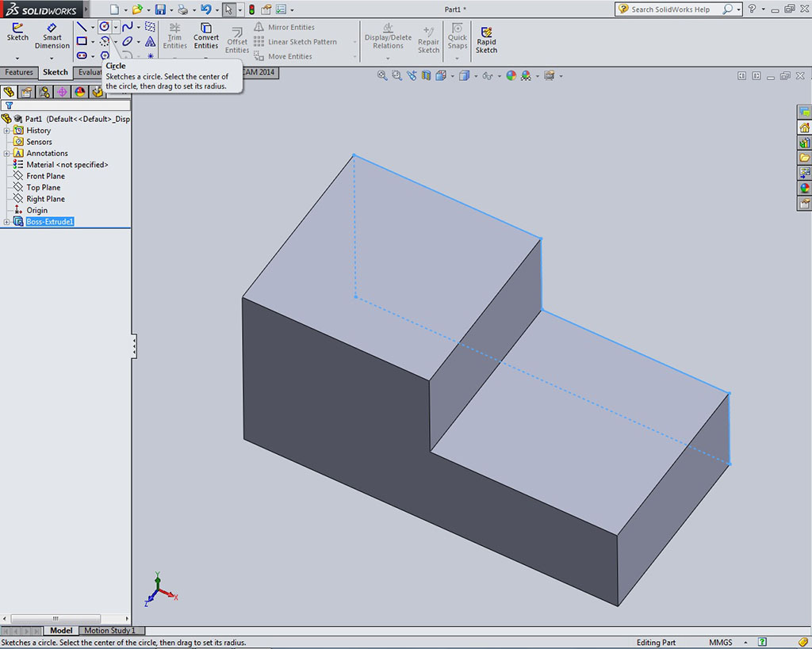812x649 pixels.
Task: Expand the History folder in tree
Action: (x=7, y=131)
